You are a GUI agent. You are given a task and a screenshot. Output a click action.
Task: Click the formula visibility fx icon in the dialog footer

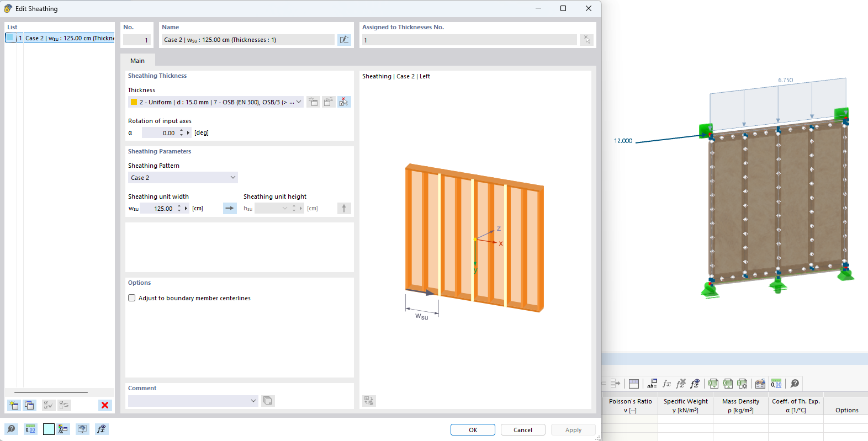click(x=101, y=429)
